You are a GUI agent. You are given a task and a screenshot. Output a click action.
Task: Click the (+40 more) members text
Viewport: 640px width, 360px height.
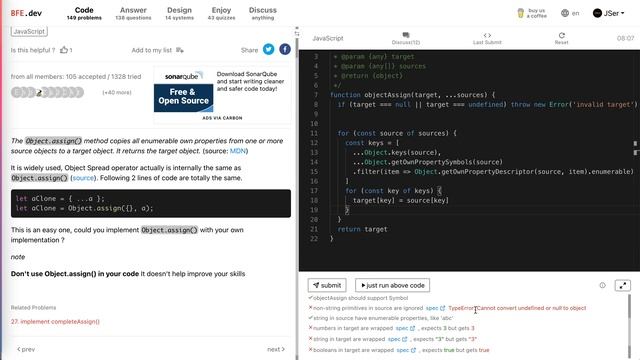[x=117, y=93]
